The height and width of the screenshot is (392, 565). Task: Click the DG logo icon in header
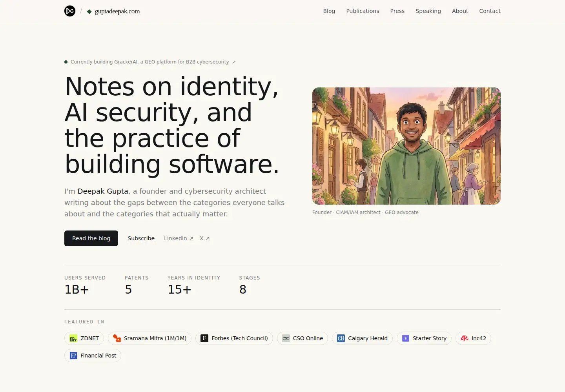(x=70, y=11)
